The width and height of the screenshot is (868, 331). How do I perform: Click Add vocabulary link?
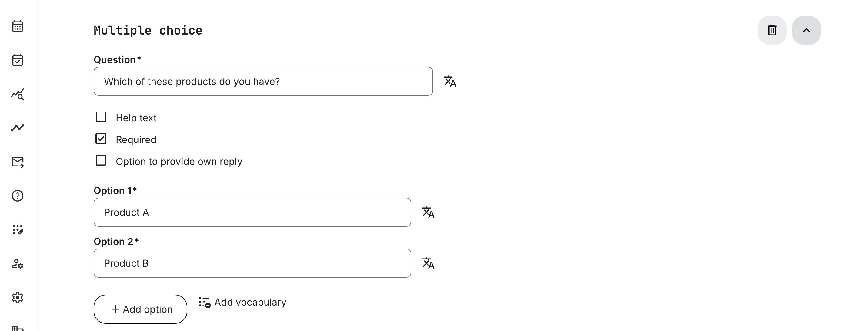click(242, 302)
